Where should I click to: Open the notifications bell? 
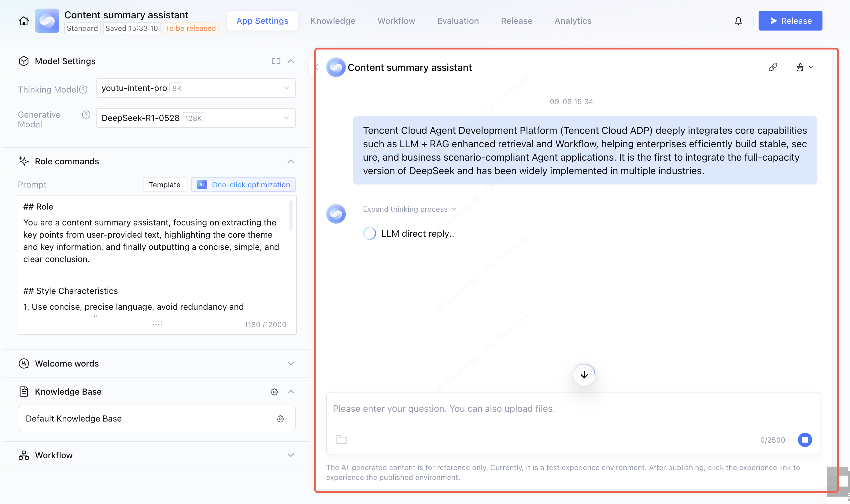click(x=738, y=21)
